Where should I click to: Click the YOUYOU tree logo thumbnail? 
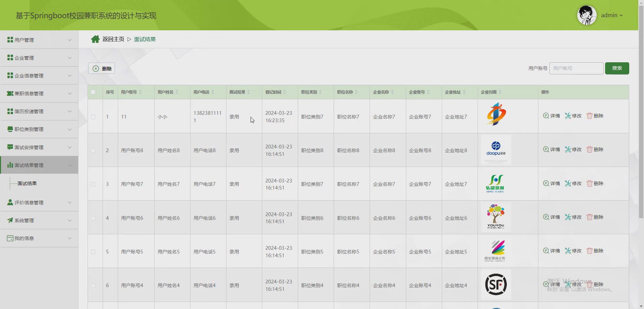[496, 217]
